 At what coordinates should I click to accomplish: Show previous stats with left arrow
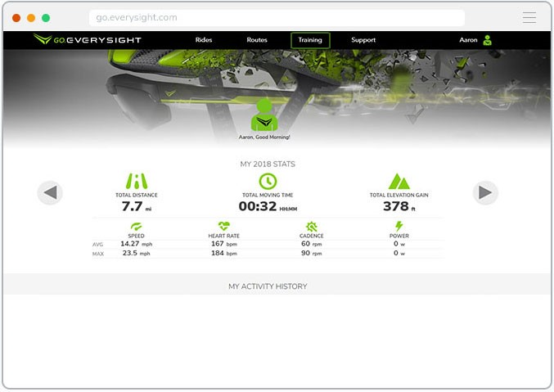click(50, 192)
